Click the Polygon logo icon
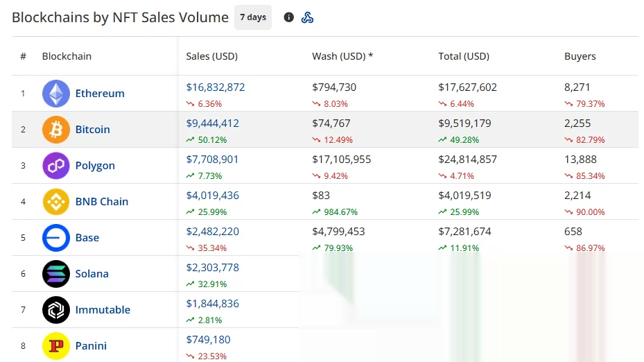Viewport: 644px width, 362px height. tap(56, 166)
